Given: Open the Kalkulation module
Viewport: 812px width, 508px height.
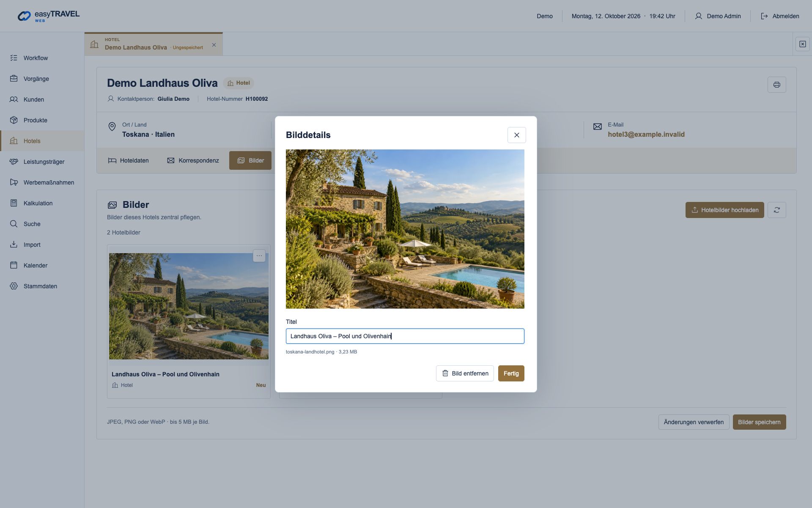Looking at the screenshot, I should point(42,203).
